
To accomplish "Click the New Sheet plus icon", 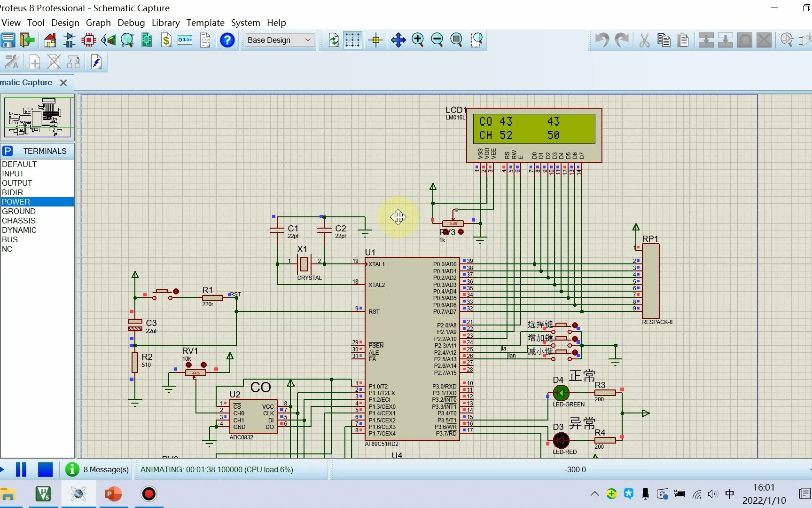I will click(x=35, y=62).
